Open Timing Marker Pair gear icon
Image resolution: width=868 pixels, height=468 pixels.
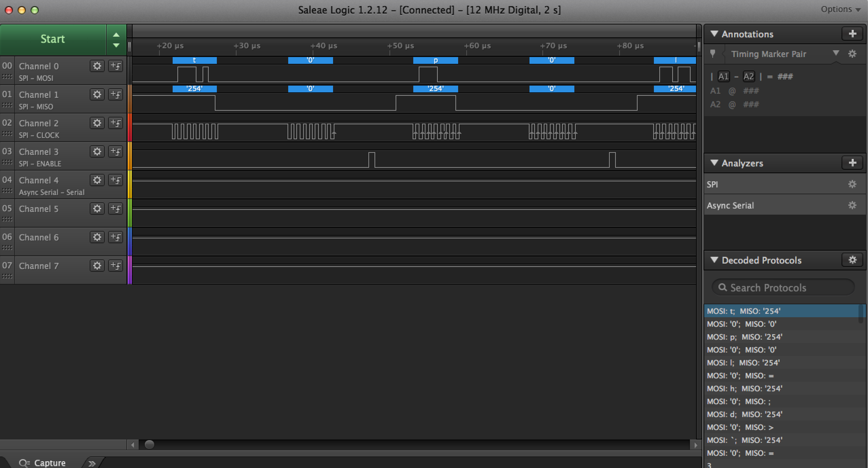852,54
